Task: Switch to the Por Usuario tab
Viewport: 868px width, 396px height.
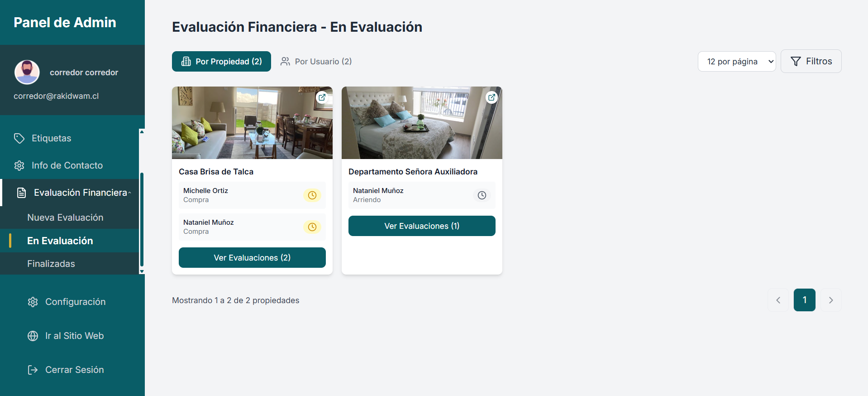Action: (316, 62)
